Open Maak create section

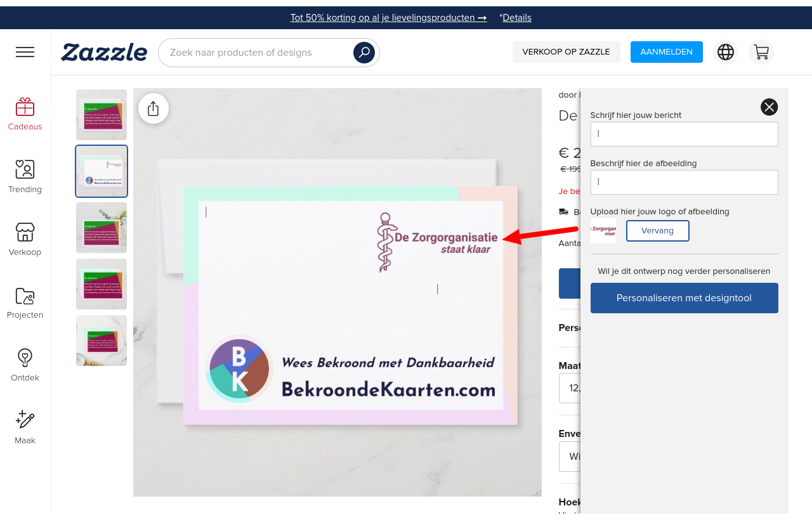click(25, 428)
